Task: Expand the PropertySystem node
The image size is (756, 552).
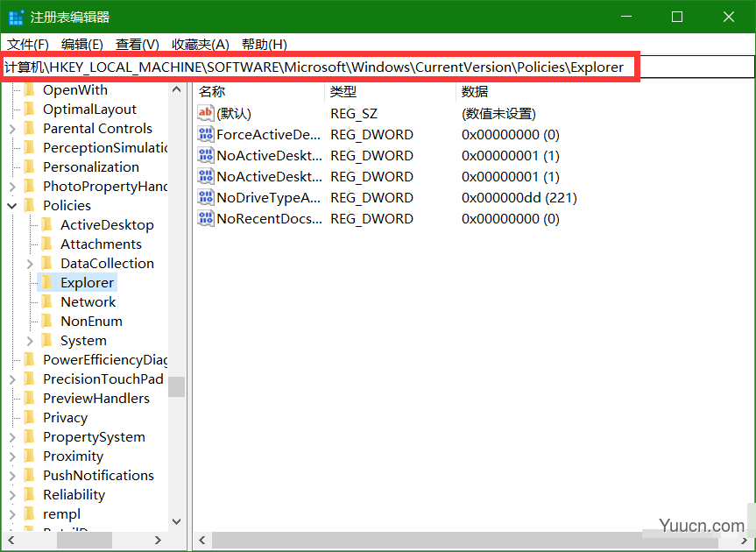Action: 12,437
